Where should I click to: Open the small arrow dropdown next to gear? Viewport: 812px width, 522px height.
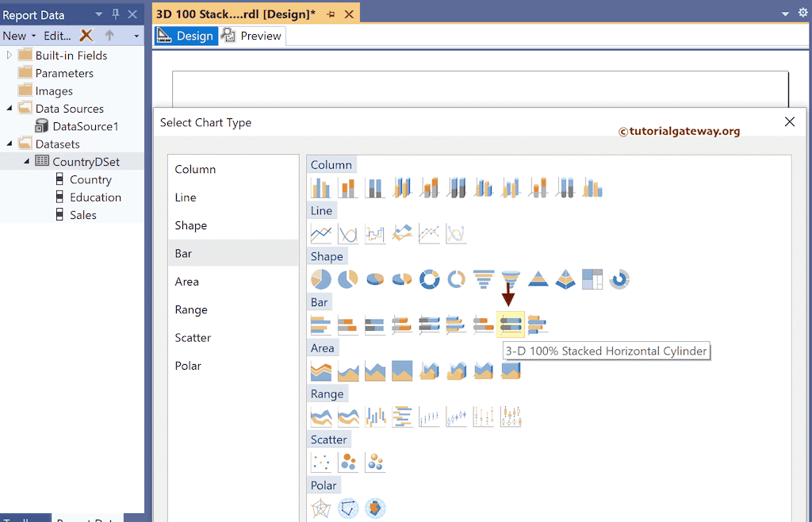coord(785,14)
